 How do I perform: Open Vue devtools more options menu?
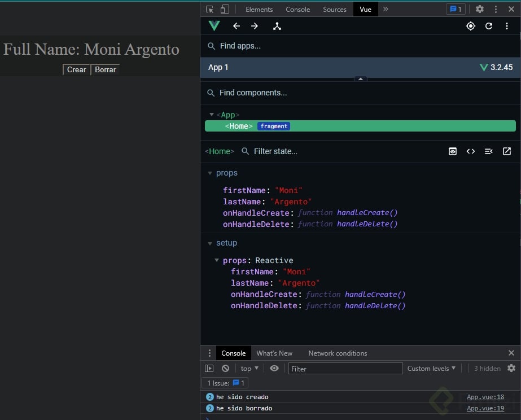pos(507,26)
